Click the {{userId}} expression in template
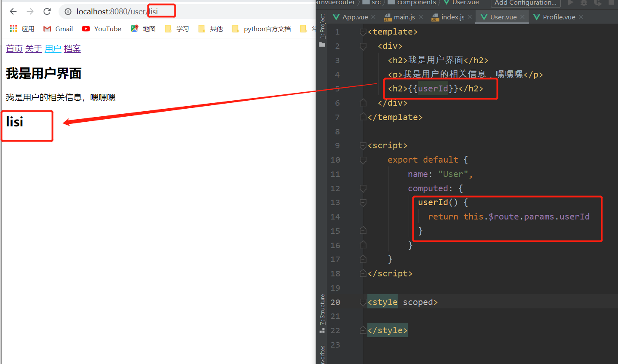 [433, 88]
